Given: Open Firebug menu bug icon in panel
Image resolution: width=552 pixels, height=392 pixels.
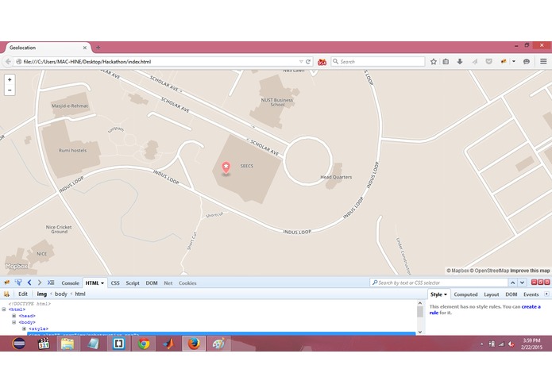Looking at the screenshot, I should click(x=6, y=282).
